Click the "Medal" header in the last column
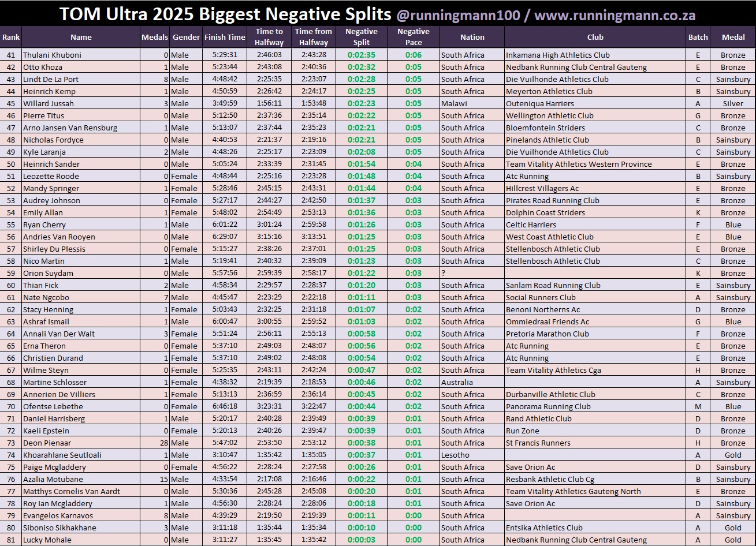This screenshot has height=546, width=756. [x=733, y=37]
